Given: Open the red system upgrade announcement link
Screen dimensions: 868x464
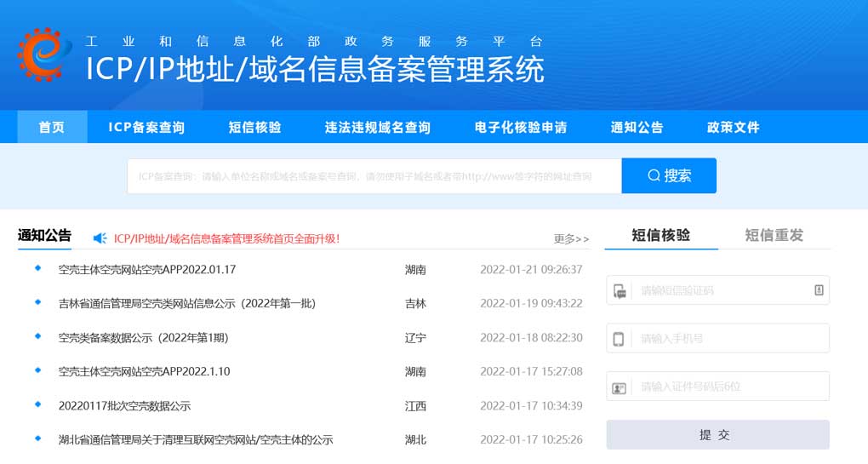Looking at the screenshot, I should coord(226,238).
